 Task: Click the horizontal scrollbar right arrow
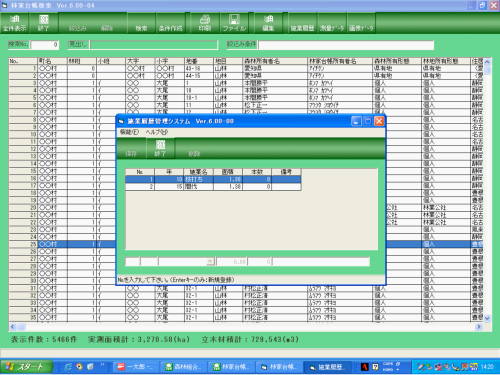[x=479, y=327]
